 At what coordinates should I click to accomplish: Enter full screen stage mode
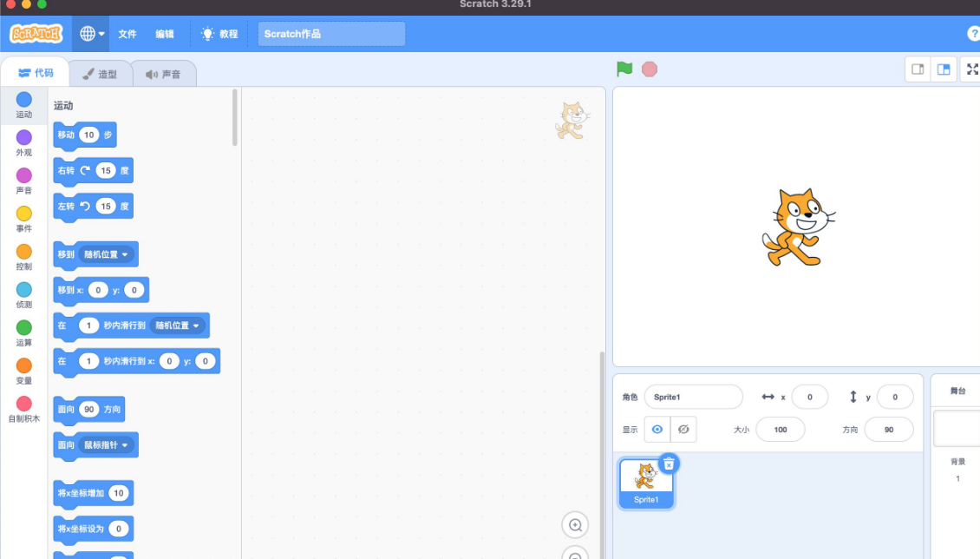[972, 69]
